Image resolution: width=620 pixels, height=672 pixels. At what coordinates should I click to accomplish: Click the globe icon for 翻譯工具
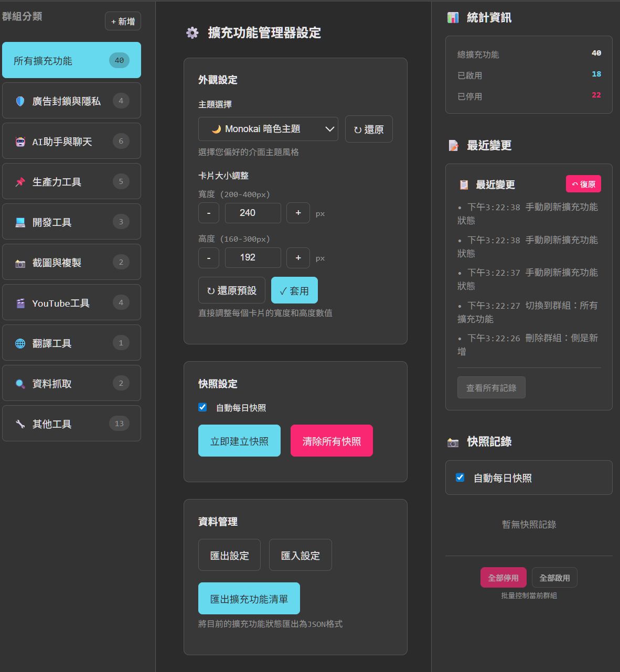20,343
